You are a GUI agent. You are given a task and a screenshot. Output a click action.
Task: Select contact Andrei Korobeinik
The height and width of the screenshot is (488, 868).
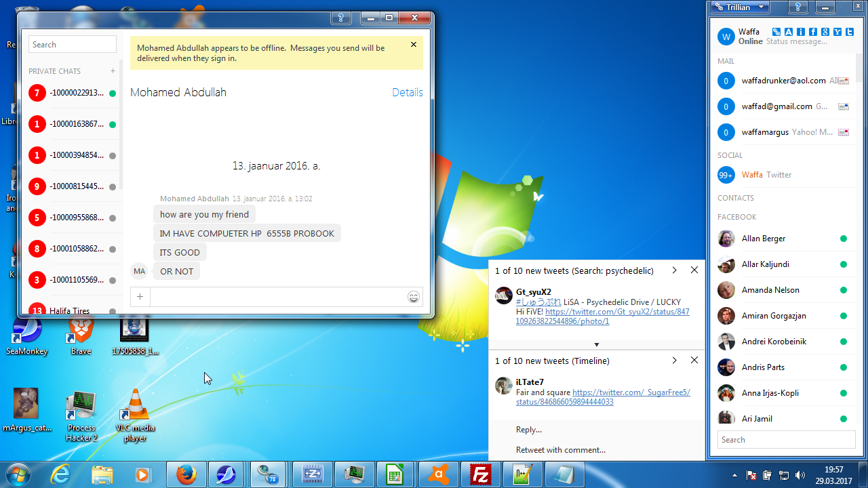coord(784,342)
